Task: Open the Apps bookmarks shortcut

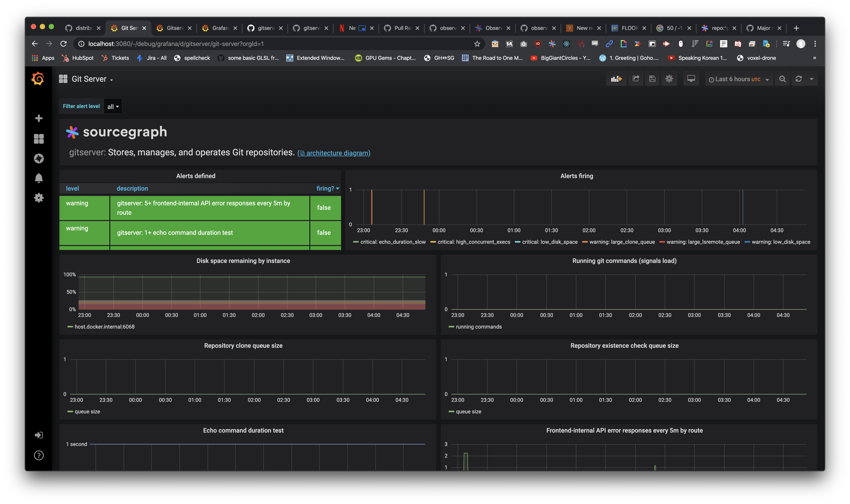Action: coord(43,58)
